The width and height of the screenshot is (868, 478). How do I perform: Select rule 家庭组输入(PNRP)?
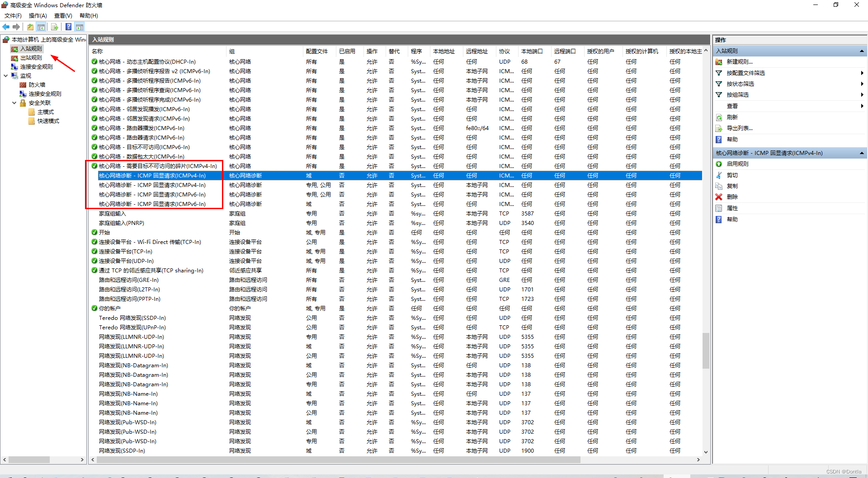[x=122, y=223]
